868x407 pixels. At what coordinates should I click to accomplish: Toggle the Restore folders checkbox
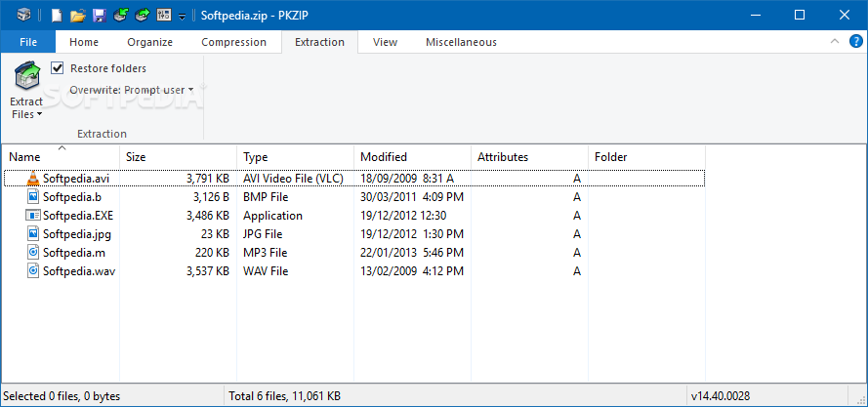[57, 68]
